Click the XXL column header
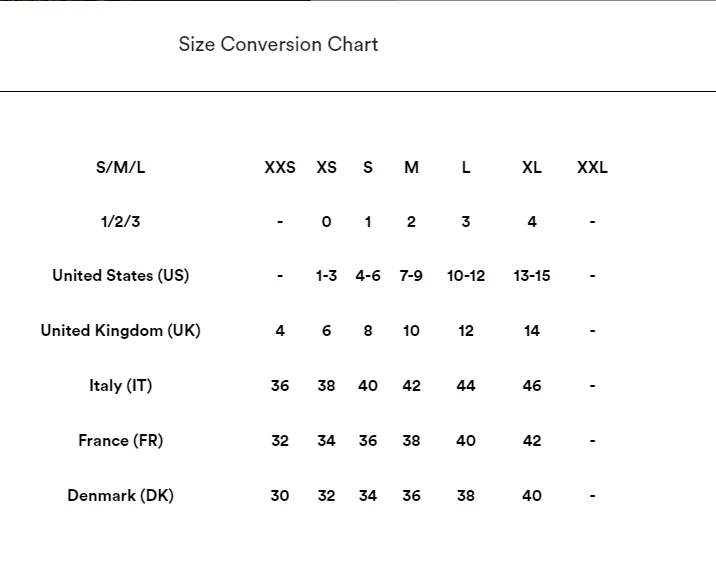Screen dimensions: 716x588 pyautogui.click(x=592, y=168)
